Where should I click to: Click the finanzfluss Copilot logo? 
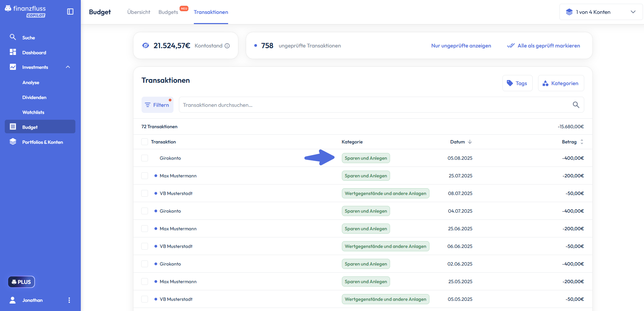tap(25, 11)
